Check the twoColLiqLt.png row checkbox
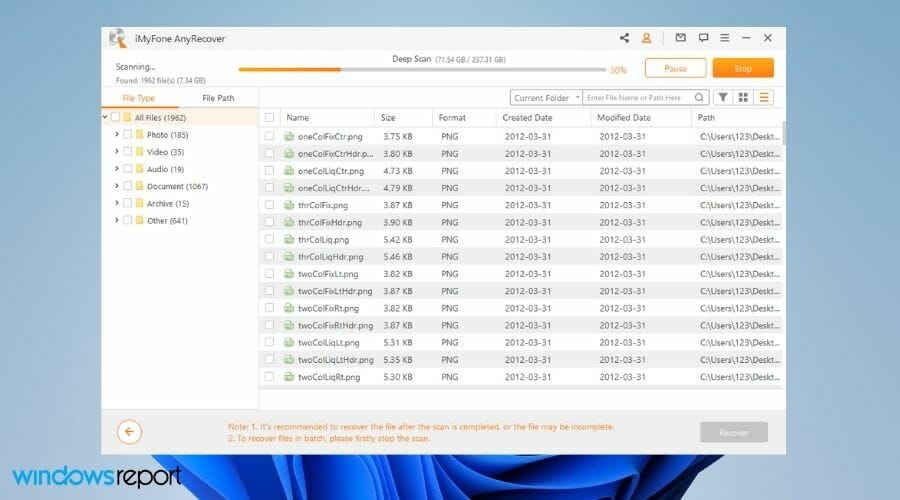Image resolution: width=900 pixels, height=500 pixels. 269,342
